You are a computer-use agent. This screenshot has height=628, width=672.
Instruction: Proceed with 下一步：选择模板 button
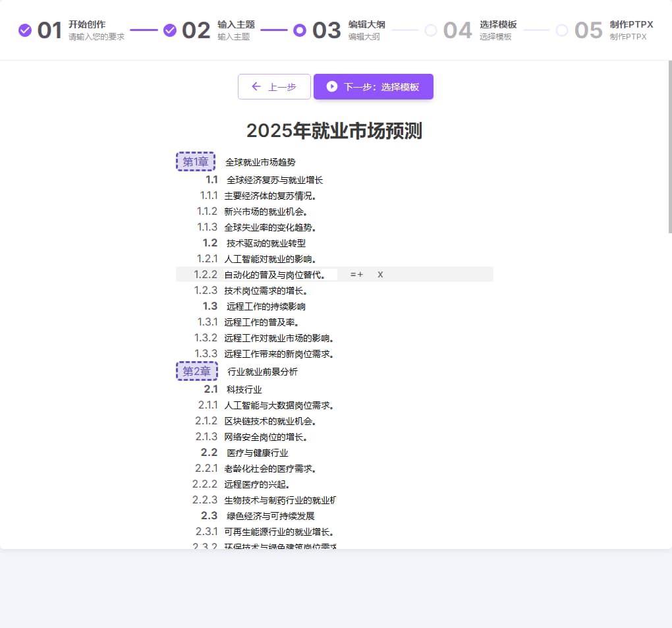(374, 86)
